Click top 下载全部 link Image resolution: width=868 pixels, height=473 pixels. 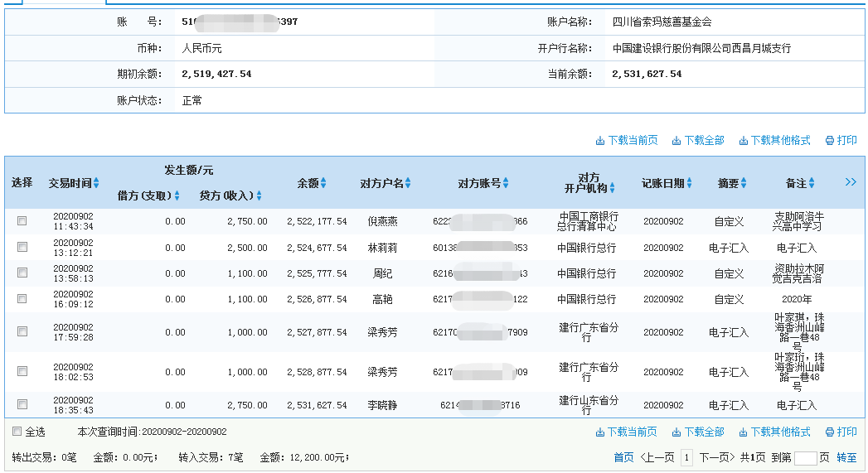click(x=698, y=141)
